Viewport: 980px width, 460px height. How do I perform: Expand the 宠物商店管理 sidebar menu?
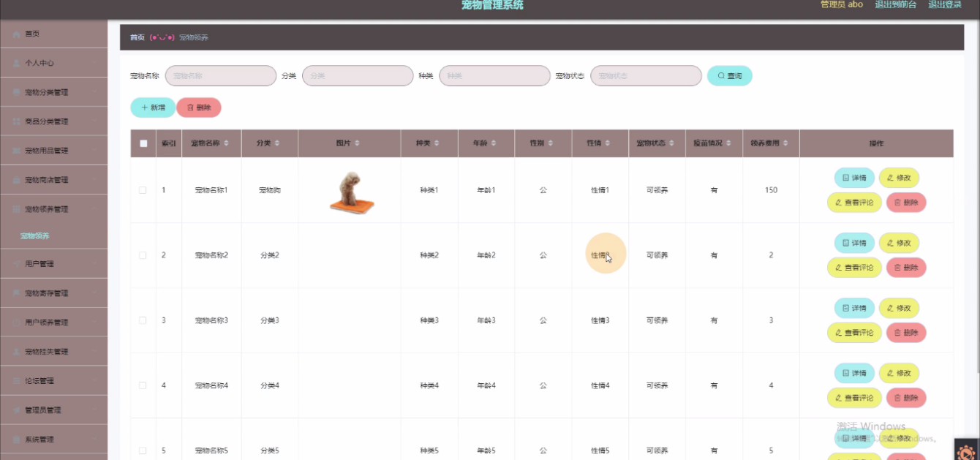click(53, 180)
